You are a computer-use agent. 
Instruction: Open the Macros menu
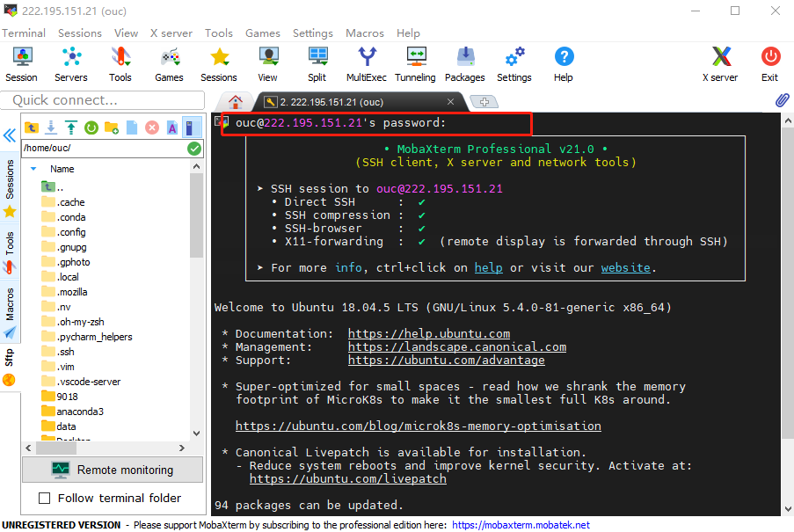click(365, 33)
